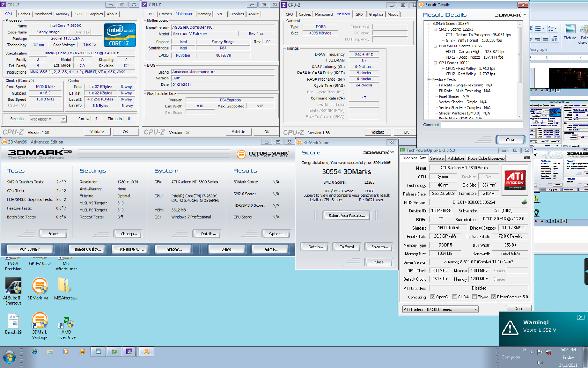This screenshot has width=588, height=368.
Task: Collapse the CPU Score: 10021 node
Action: tap(435, 63)
